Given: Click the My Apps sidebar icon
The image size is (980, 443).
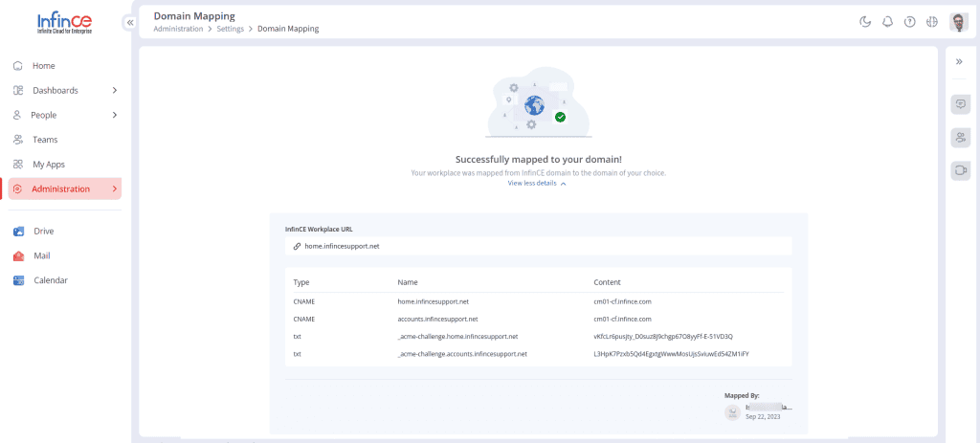Looking at the screenshot, I should point(18,165).
